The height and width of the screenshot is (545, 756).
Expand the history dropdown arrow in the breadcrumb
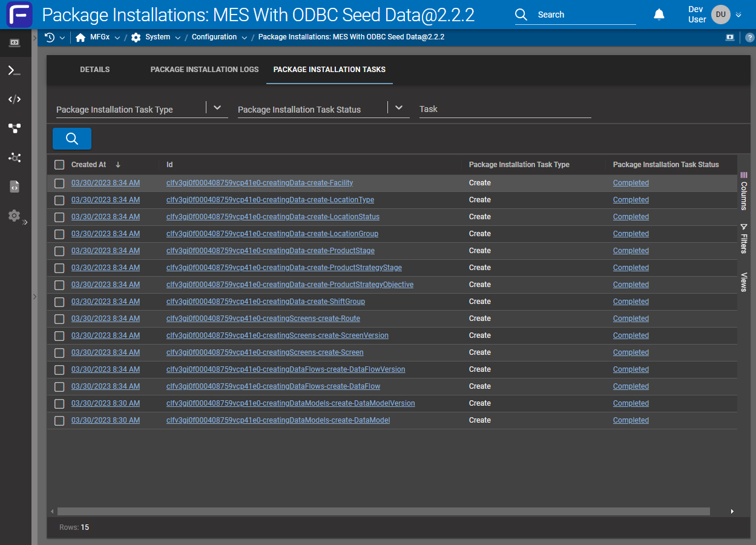point(62,38)
